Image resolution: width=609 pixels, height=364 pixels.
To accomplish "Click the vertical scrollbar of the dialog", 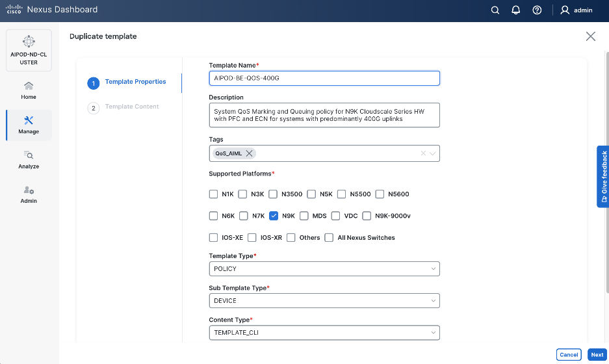I will pos(607,172).
